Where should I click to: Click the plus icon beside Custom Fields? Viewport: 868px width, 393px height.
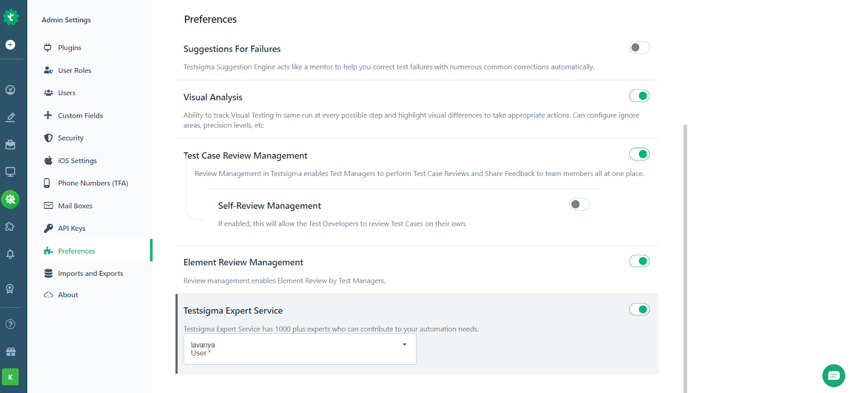pos(48,115)
